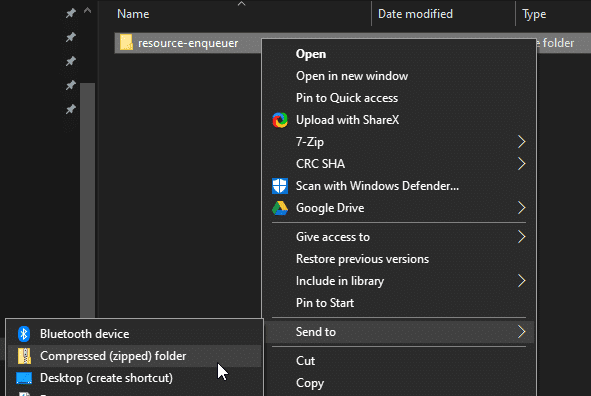This screenshot has height=396, width=591.
Task: Click the zipped folder icon
Action: pyautogui.click(x=24, y=356)
